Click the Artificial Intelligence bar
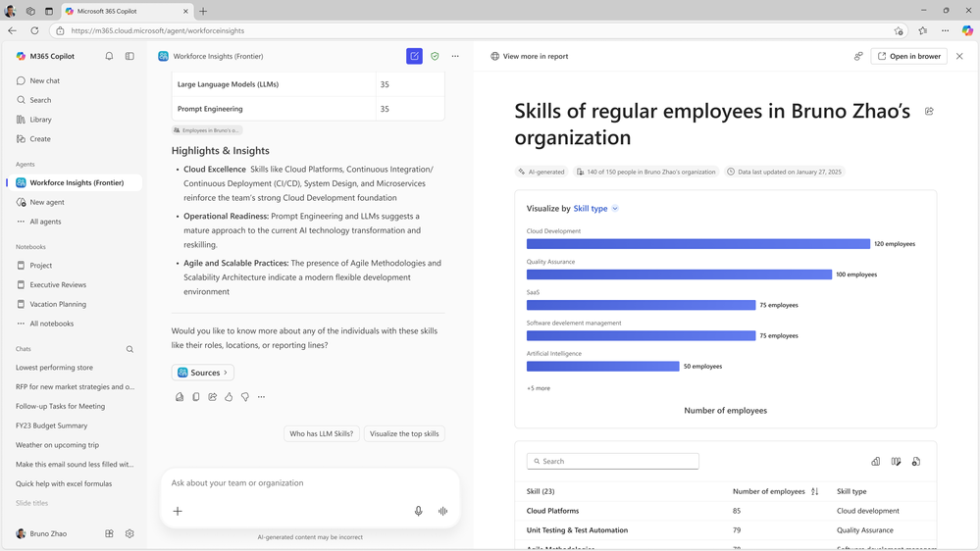980x551 pixels. pyautogui.click(x=602, y=366)
